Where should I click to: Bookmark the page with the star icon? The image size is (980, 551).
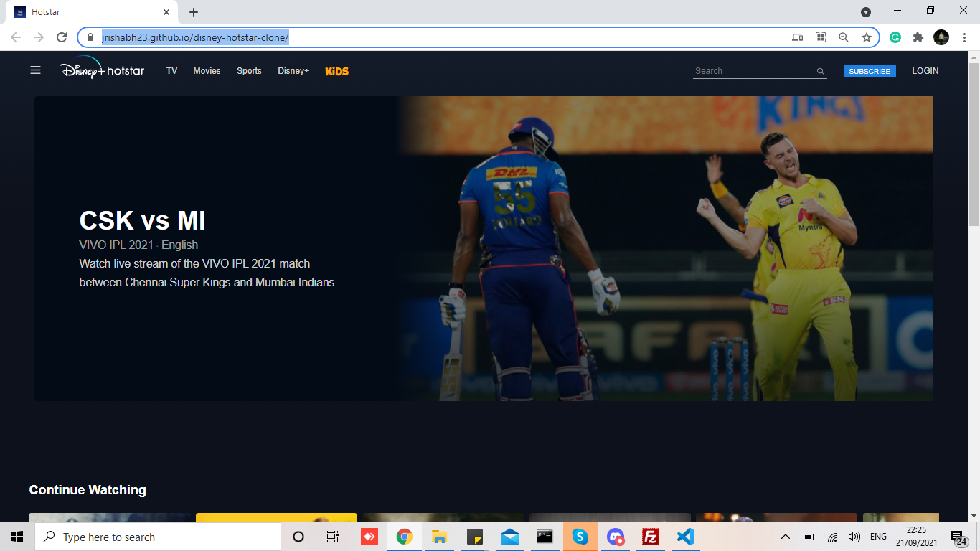[867, 36]
